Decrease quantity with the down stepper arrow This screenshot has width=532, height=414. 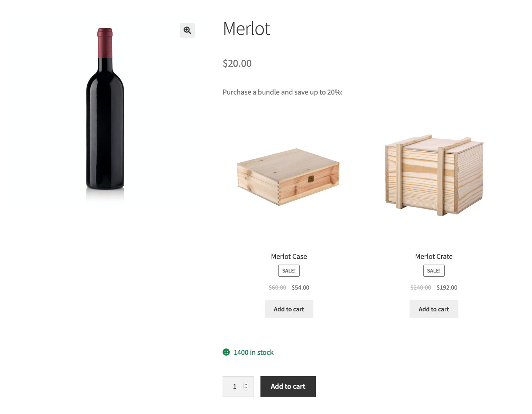tap(246, 389)
